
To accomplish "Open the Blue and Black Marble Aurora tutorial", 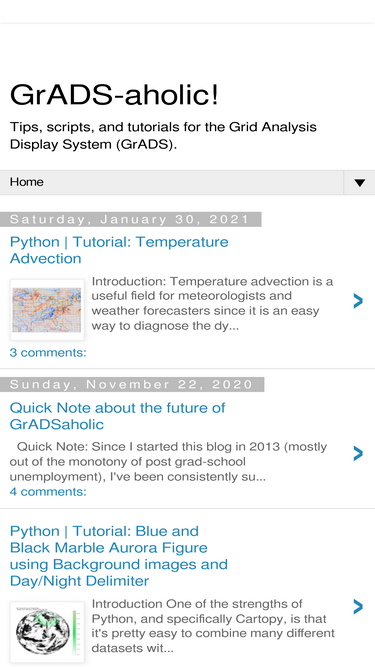I will tap(119, 556).
